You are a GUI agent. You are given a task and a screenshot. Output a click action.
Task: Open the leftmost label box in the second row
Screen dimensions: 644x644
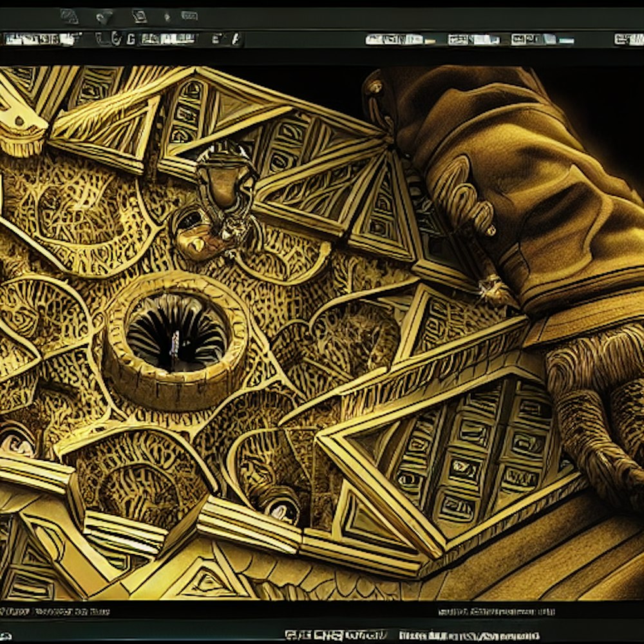point(40,39)
